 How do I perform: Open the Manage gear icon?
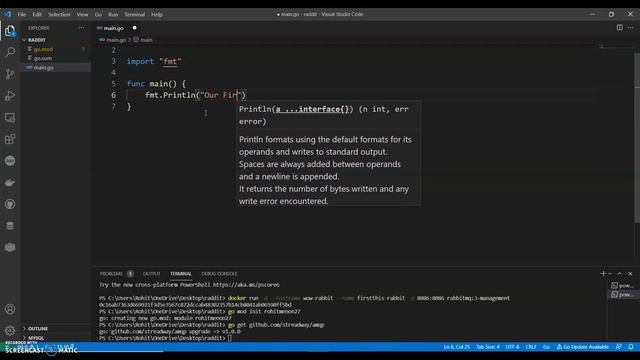point(10,330)
